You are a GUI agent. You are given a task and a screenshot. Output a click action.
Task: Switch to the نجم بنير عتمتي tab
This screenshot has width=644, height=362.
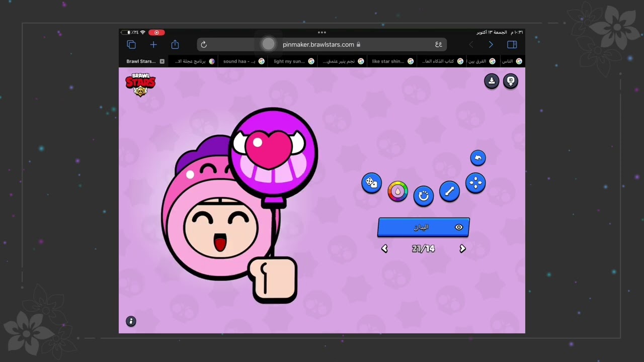341,61
